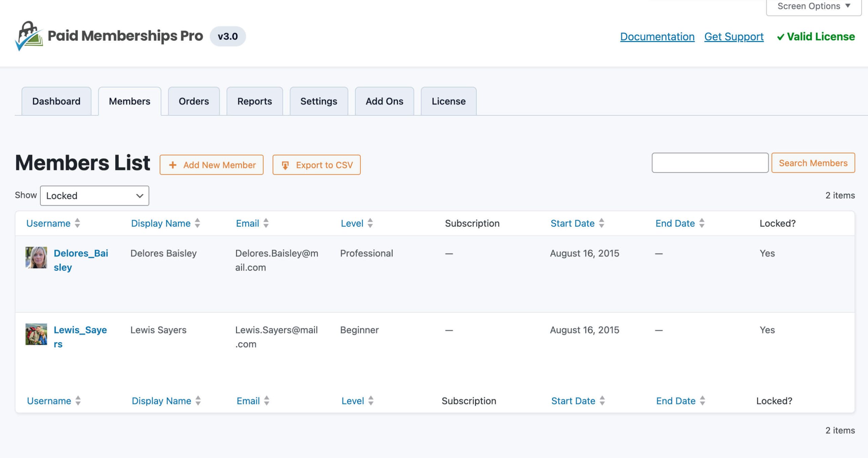Click the Valid License checkmark icon
The height and width of the screenshot is (458, 868).
[780, 36]
